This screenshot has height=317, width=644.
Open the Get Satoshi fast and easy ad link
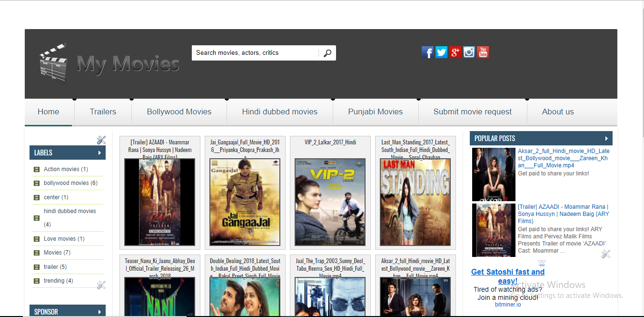pos(508,276)
